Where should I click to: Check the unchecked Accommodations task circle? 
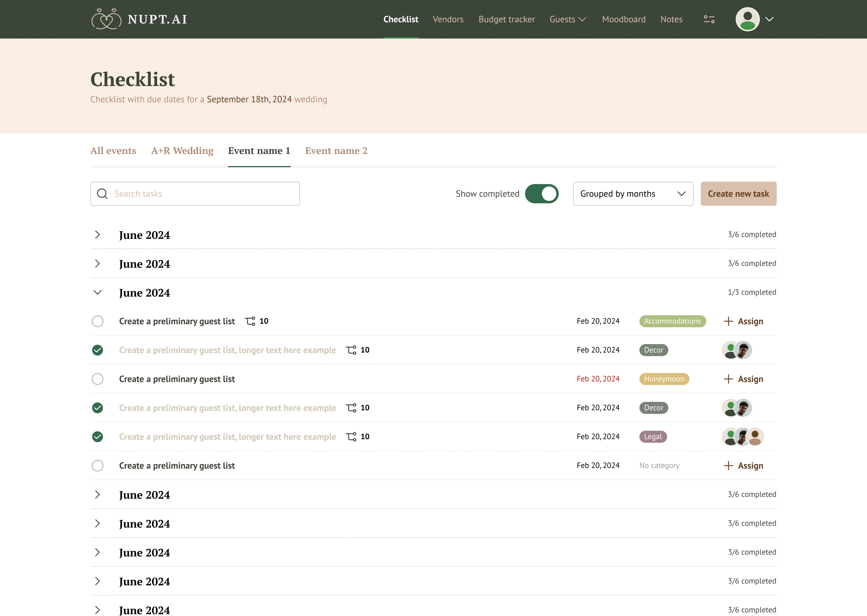click(98, 321)
